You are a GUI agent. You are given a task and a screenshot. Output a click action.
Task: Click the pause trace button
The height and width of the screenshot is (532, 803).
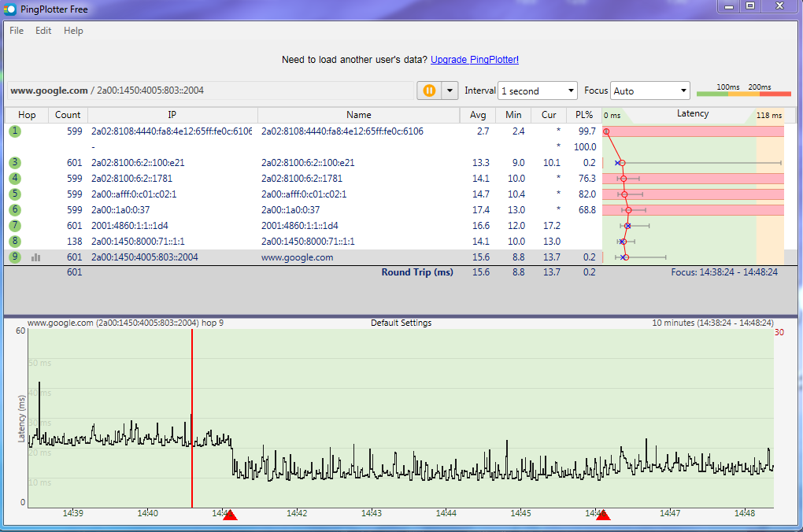click(429, 91)
